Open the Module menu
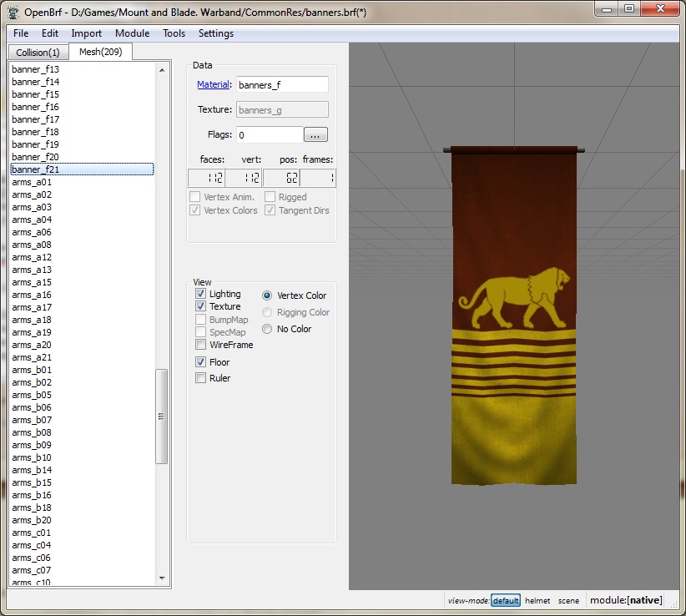The image size is (686, 616). click(132, 33)
